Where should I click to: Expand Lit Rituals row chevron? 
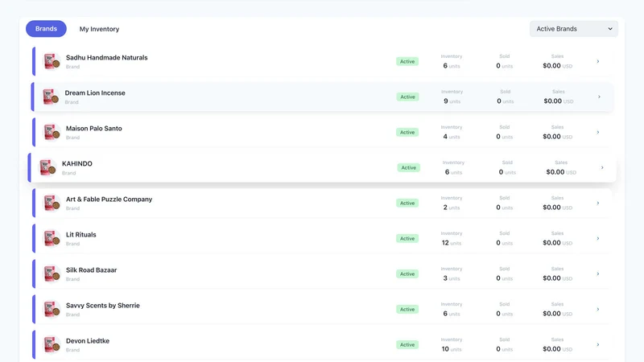point(598,238)
